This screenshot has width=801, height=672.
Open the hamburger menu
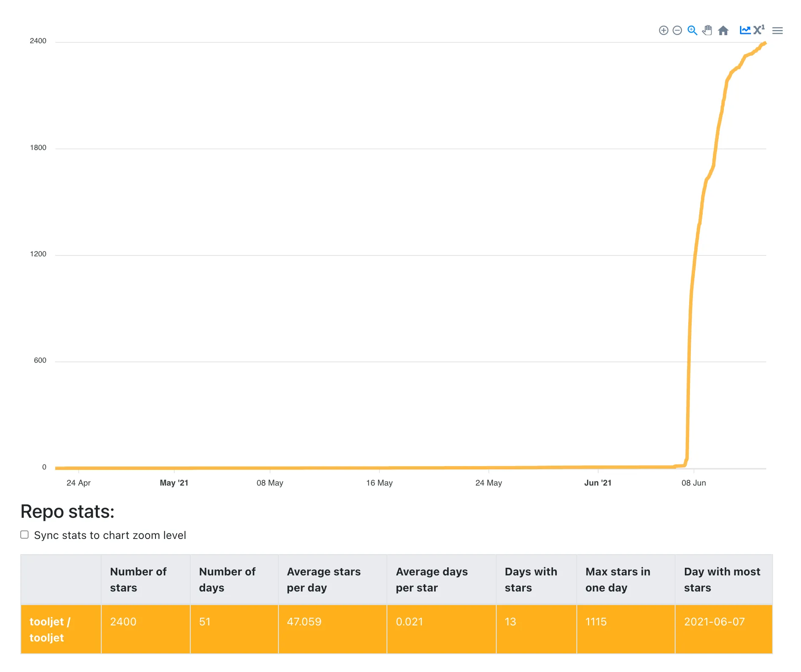pos(777,30)
